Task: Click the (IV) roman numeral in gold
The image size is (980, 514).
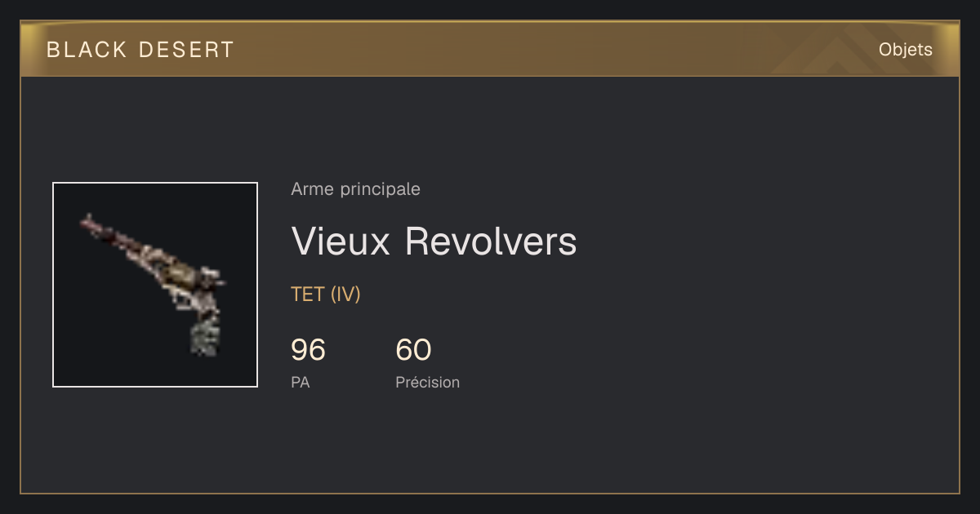Action: (345, 295)
